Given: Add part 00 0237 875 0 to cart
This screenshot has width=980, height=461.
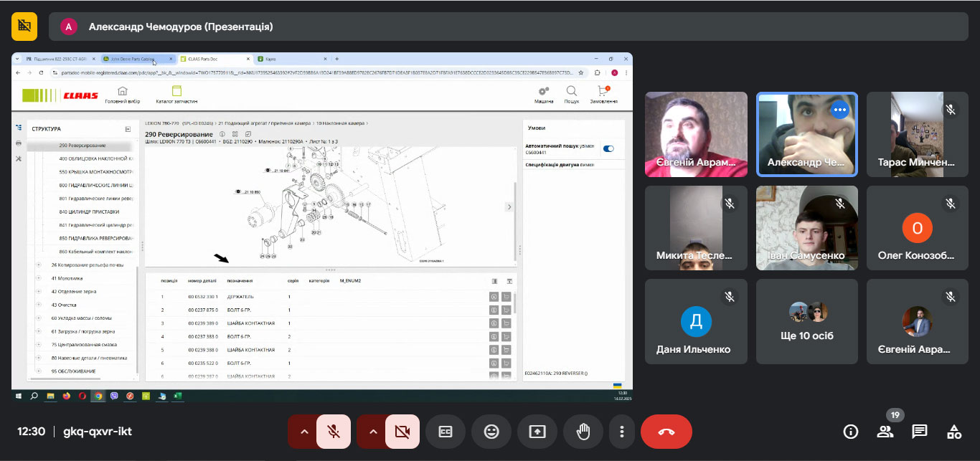Looking at the screenshot, I should (x=507, y=310).
